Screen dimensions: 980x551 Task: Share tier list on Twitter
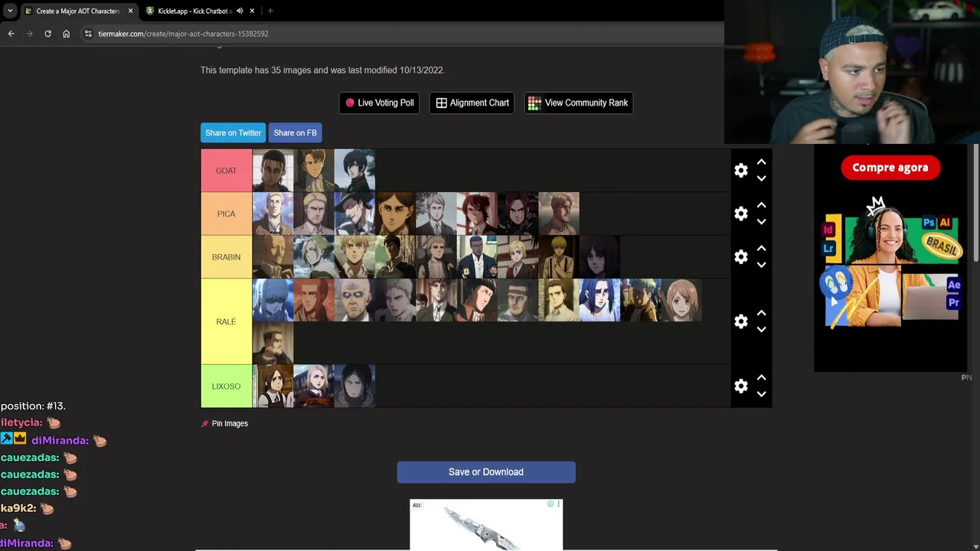click(x=233, y=132)
